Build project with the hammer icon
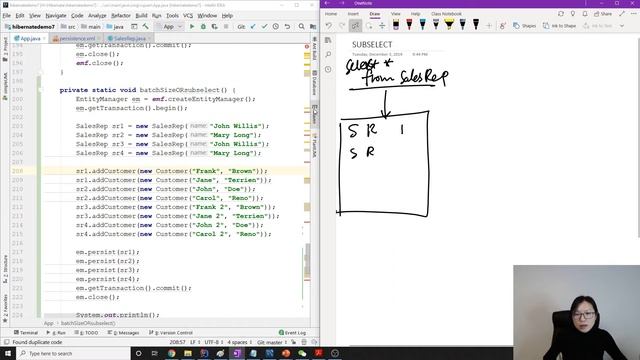640x360 pixels. click(x=146, y=27)
